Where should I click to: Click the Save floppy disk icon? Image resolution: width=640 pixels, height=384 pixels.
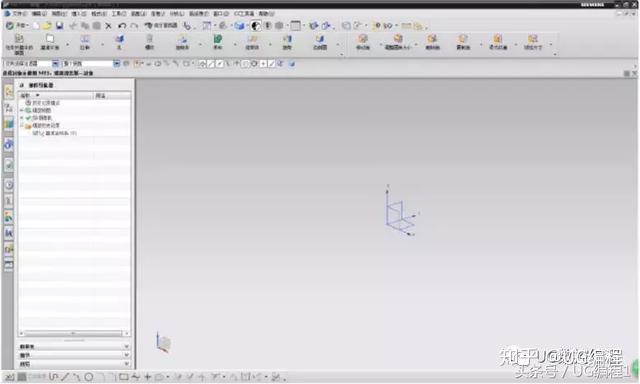(x=60, y=26)
